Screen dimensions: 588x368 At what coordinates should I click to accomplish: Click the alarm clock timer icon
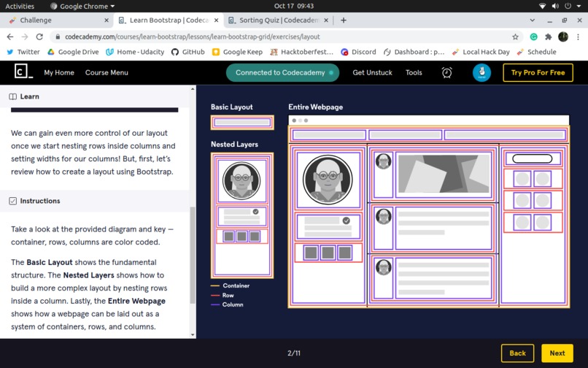point(446,72)
